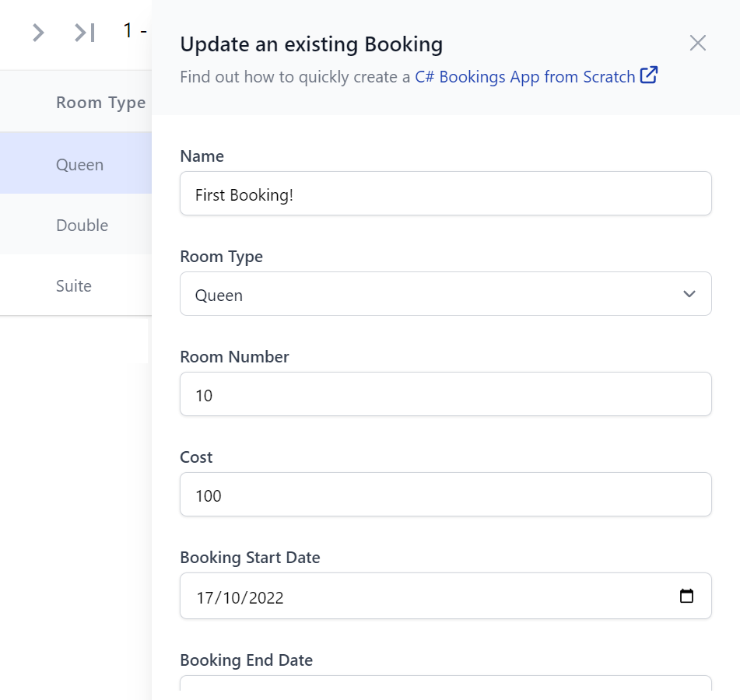Jump to last page arrow
This screenshot has height=700, width=740.
tap(85, 33)
